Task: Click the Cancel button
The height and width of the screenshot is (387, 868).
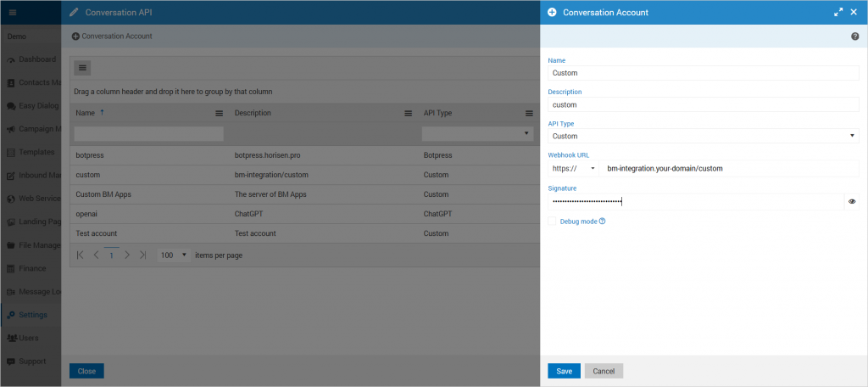Action: click(604, 371)
